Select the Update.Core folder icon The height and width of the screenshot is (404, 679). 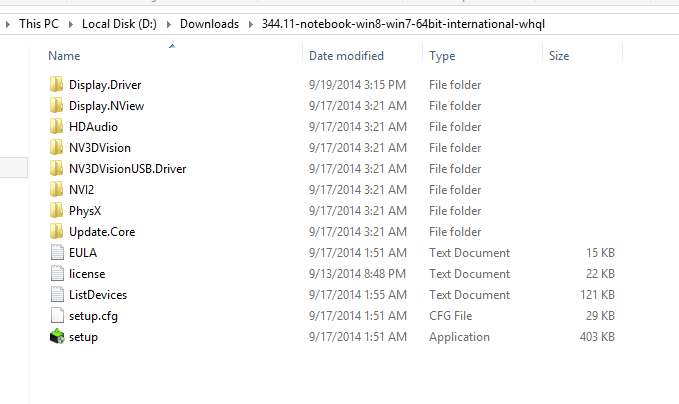pos(57,232)
